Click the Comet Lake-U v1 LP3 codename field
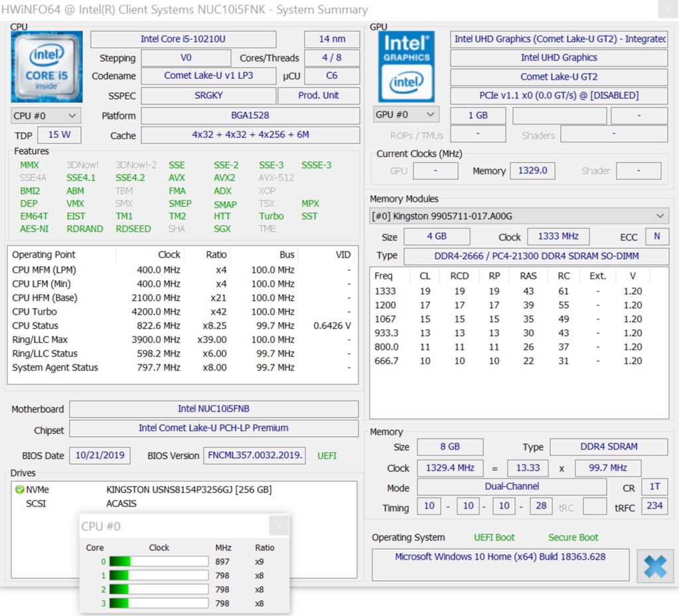Image resolution: width=679 pixels, height=616 pixels. point(208,76)
